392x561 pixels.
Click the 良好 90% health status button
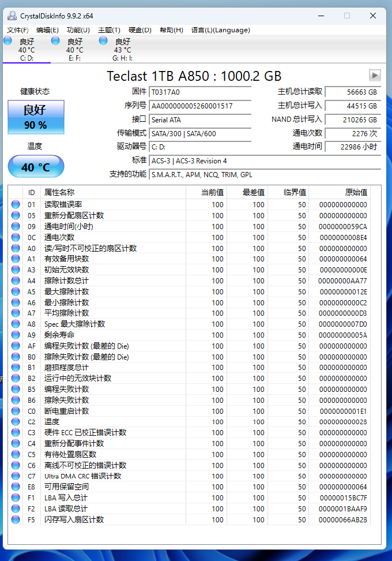36,117
